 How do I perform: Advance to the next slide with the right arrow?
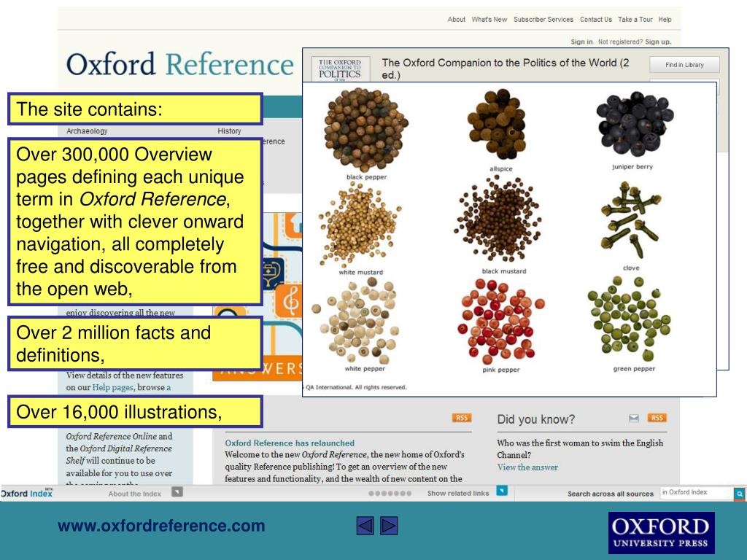pyautogui.click(x=389, y=526)
